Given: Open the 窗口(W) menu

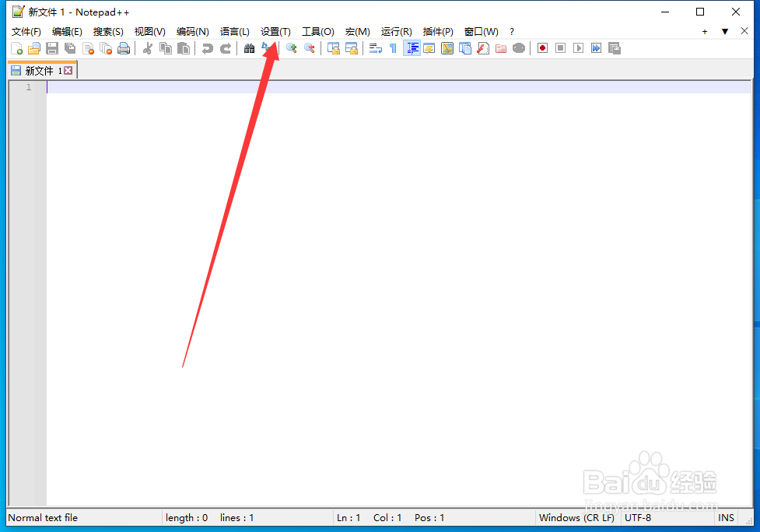Looking at the screenshot, I should click(481, 31).
